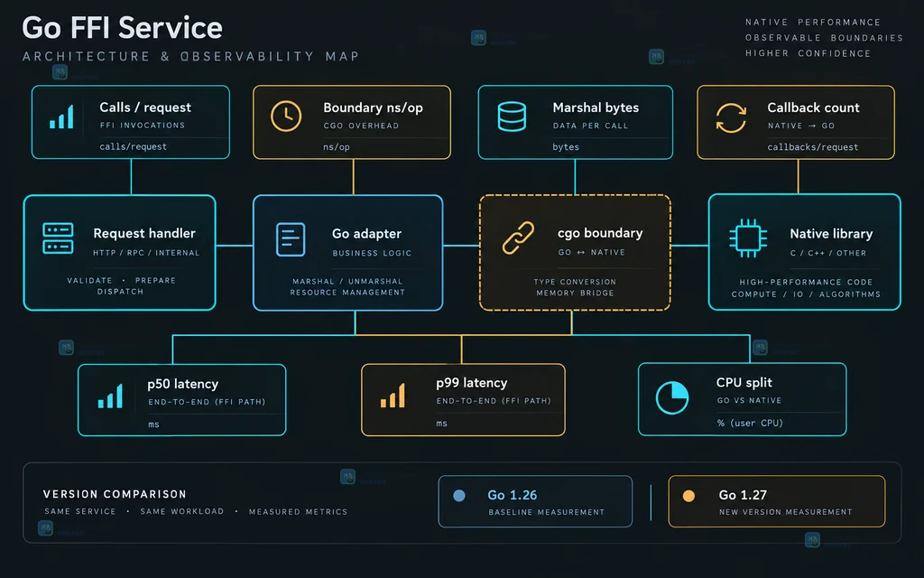Viewport: 924px width, 578px height.
Task: Click the server rack icon in Request handler
Action: [58, 238]
